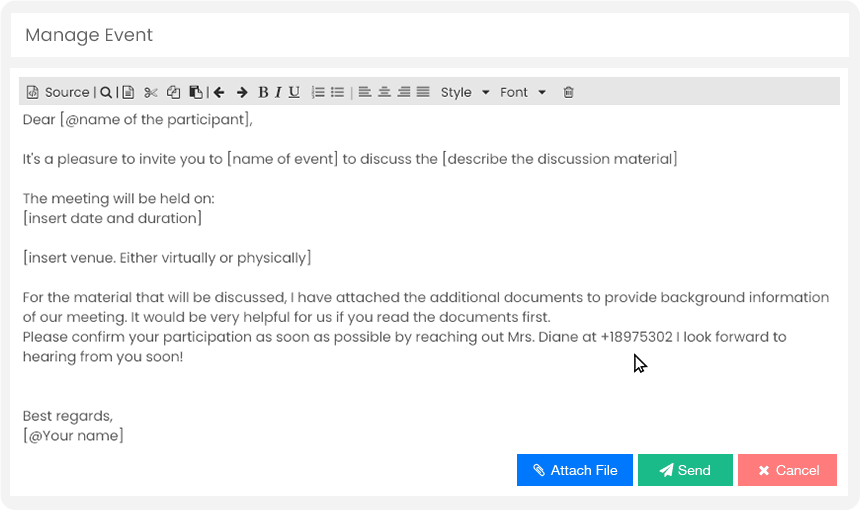This screenshot has width=860, height=510.
Task: Redo with the right arrow icon
Action: pyautogui.click(x=242, y=92)
